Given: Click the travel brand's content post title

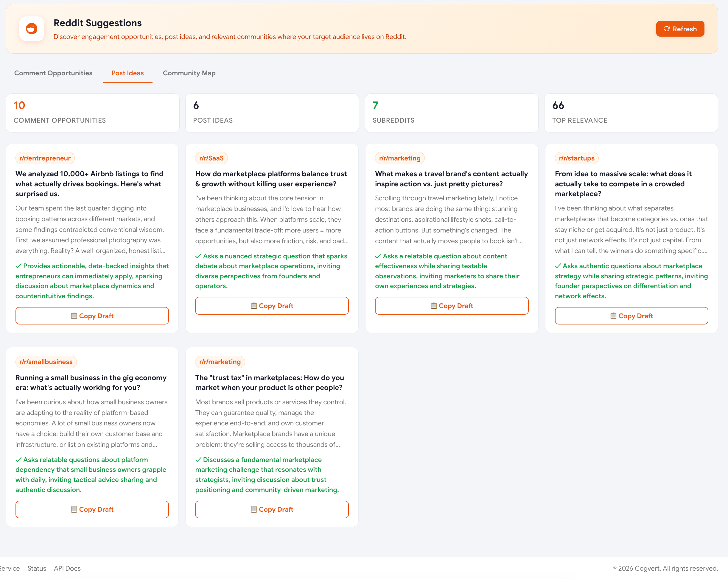Looking at the screenshot, I should (x=452, y=179).
